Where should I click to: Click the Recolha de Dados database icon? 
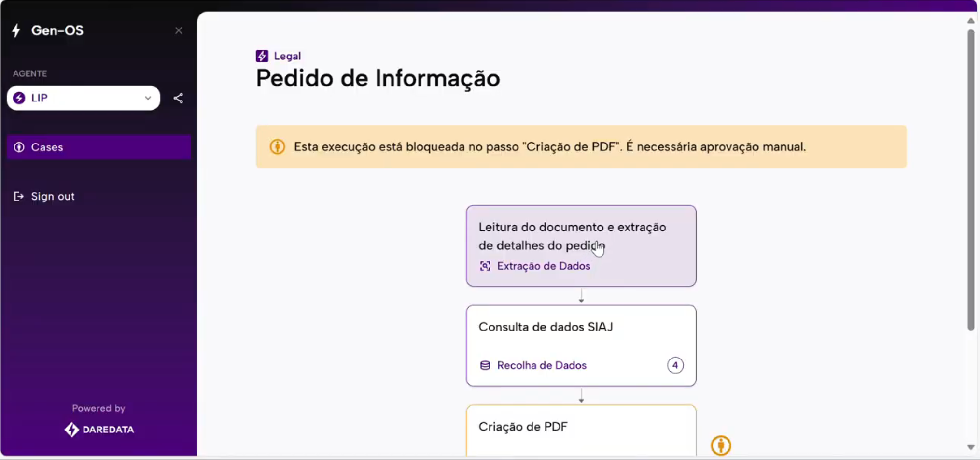coord(485,365)
